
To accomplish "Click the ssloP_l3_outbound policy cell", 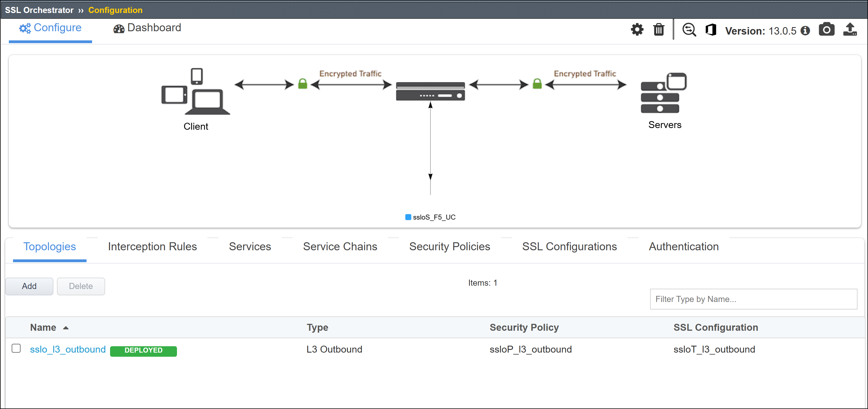I will [x=530, y=349].
